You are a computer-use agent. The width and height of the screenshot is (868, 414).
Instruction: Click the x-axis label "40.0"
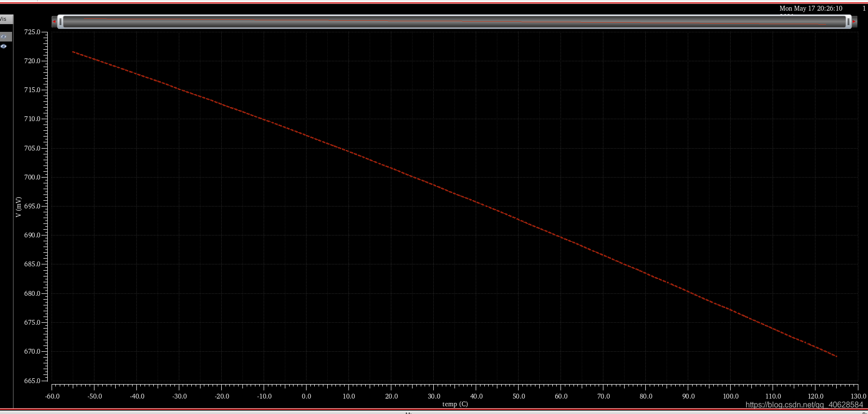476,396
